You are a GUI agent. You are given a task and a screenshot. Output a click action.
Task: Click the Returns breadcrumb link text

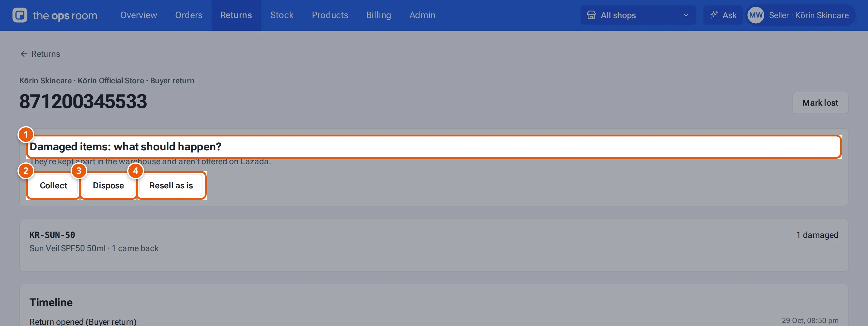[46, 54]
